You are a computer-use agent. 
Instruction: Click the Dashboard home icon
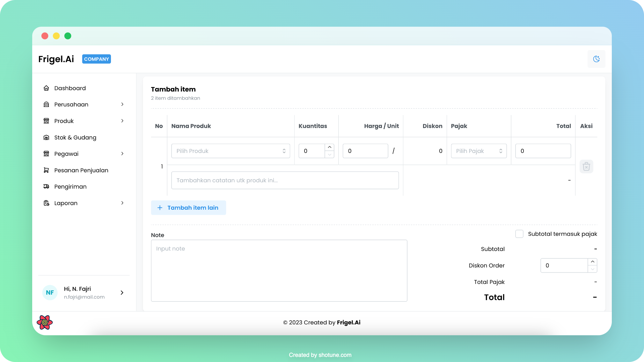tap(46, 88)
